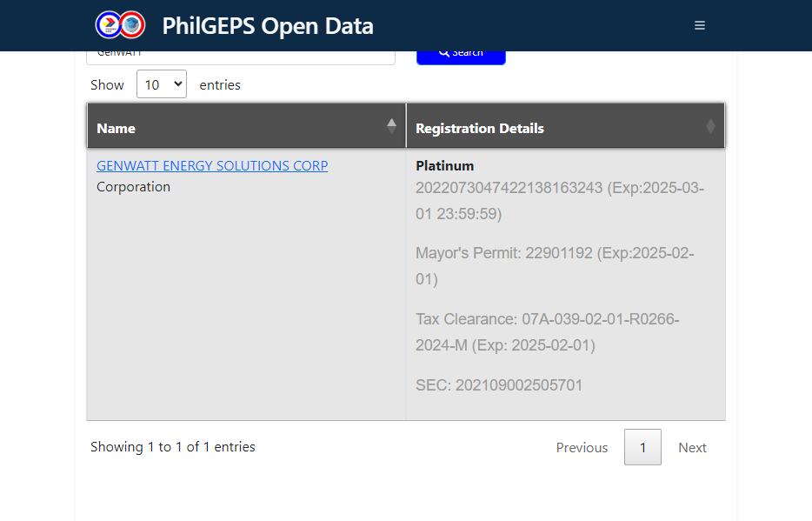Click the Platinum membership label

pos(445,165)
